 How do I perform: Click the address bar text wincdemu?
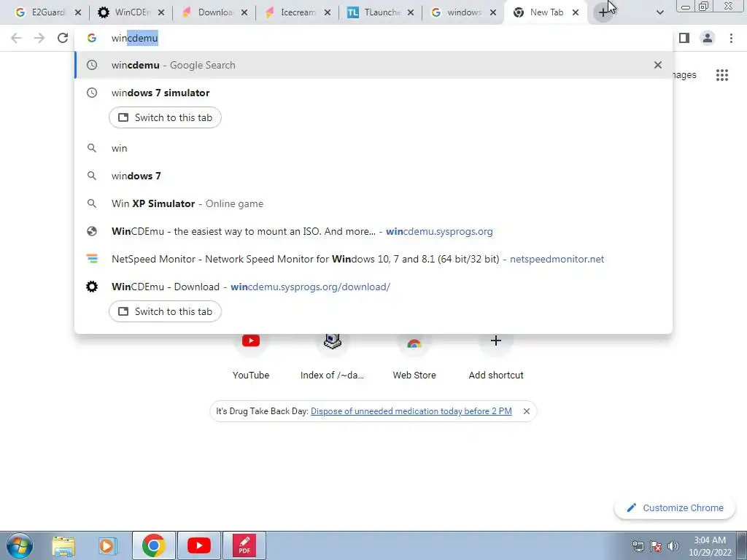pos(135,38)
